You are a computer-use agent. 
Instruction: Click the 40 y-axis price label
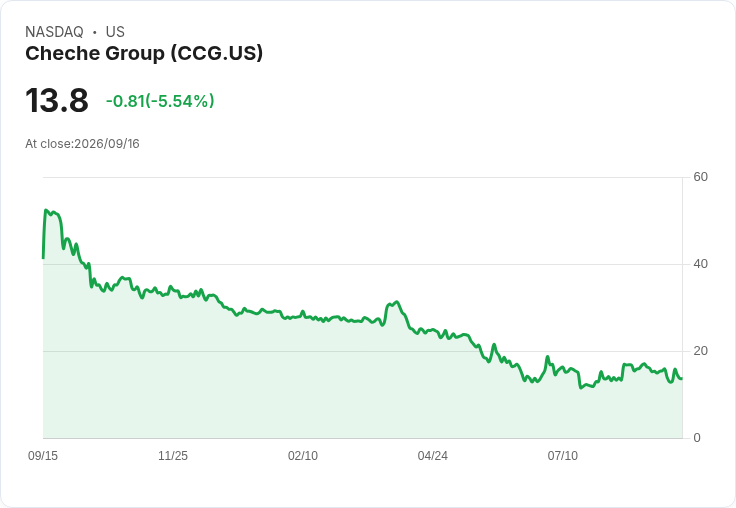[700, 264]
